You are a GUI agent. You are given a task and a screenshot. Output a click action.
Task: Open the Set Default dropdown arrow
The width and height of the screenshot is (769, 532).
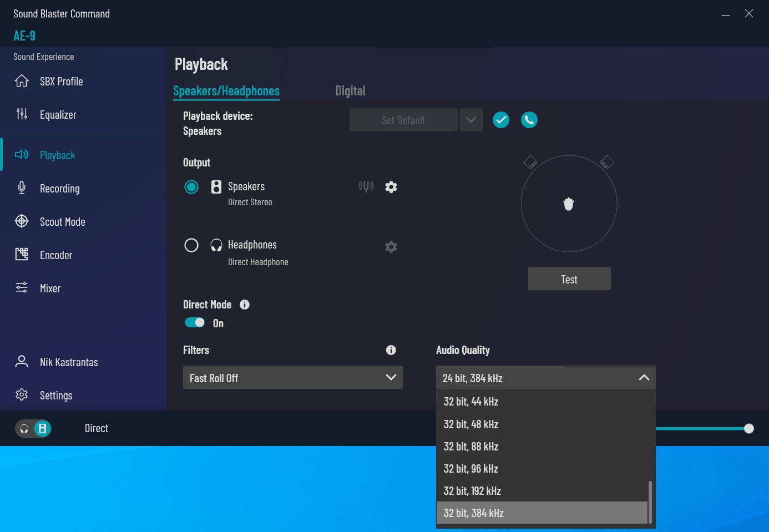471,120
